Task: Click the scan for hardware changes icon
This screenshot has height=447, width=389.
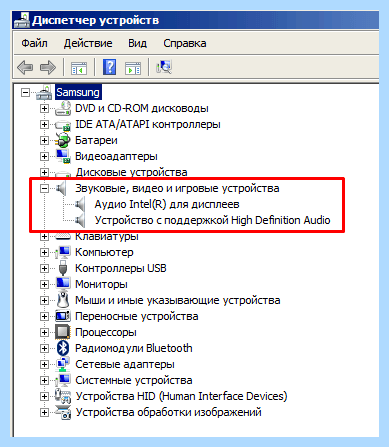Action: (164, 67)
